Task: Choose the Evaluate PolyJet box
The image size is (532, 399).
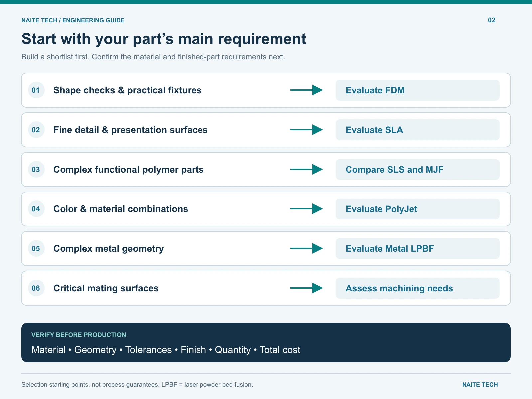Action: click(x=418, y=209)
